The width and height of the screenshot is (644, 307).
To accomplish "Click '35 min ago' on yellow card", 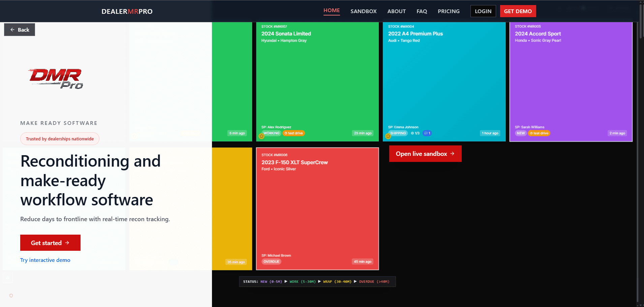I will coord(236,262).
